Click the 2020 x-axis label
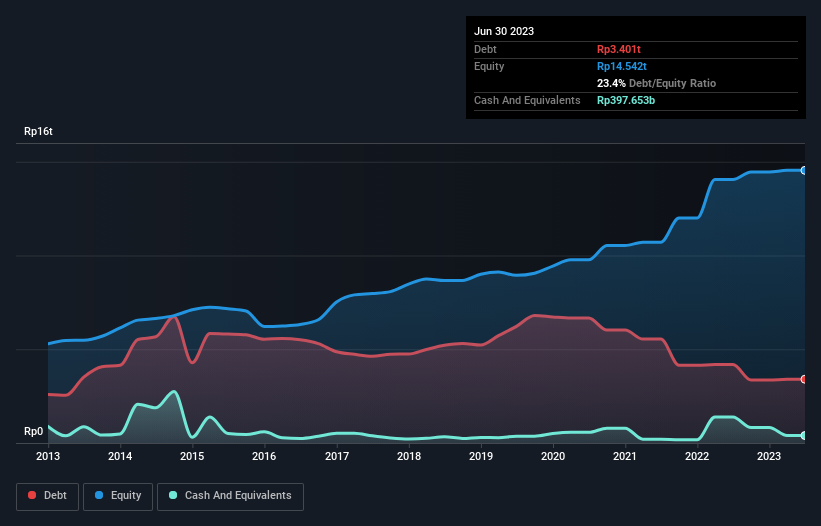This screenshot has width=821, height=526. coord(553,456)
